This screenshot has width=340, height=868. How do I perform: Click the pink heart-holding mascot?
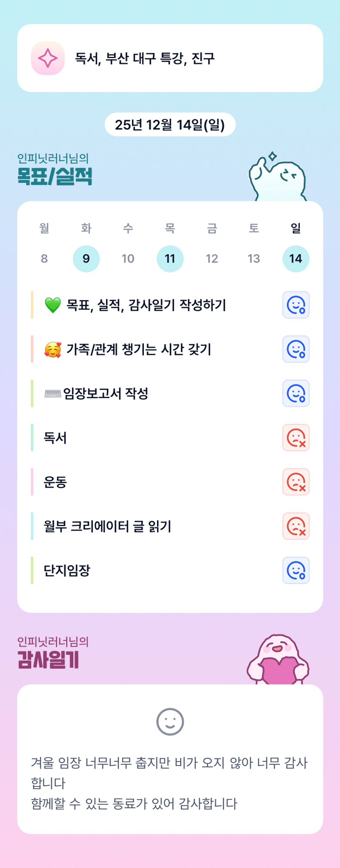tap(278, 660)
